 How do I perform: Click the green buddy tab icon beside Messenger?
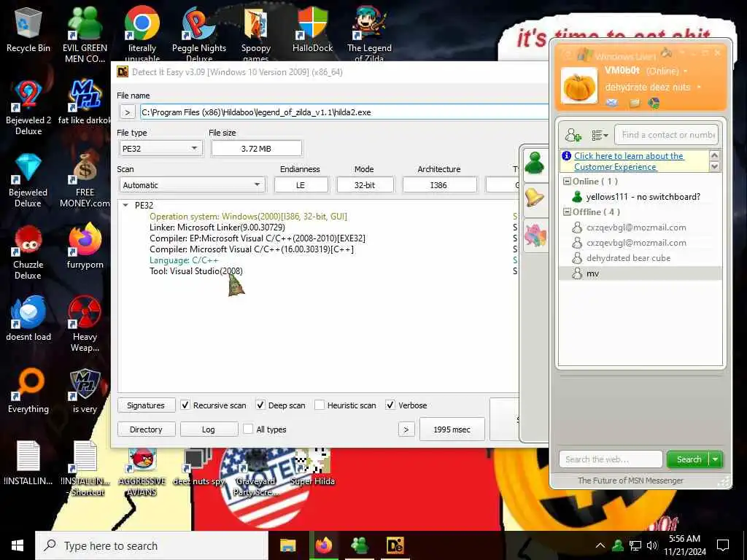(535, 164)
